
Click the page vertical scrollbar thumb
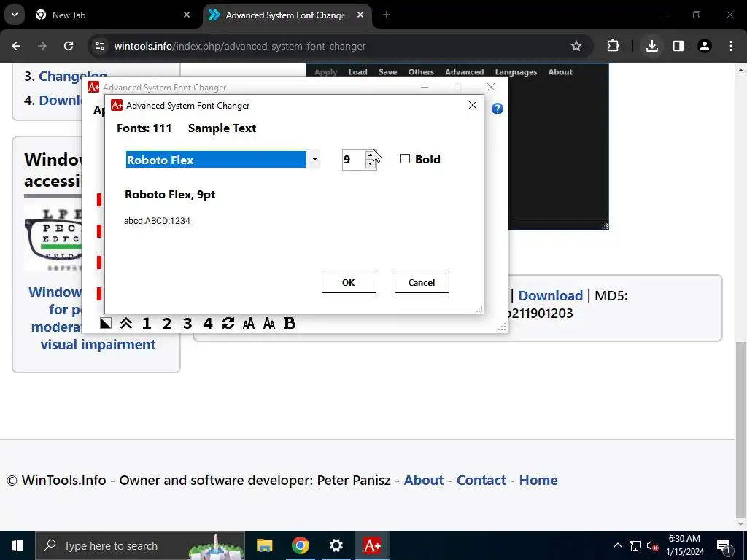[740, 431]
